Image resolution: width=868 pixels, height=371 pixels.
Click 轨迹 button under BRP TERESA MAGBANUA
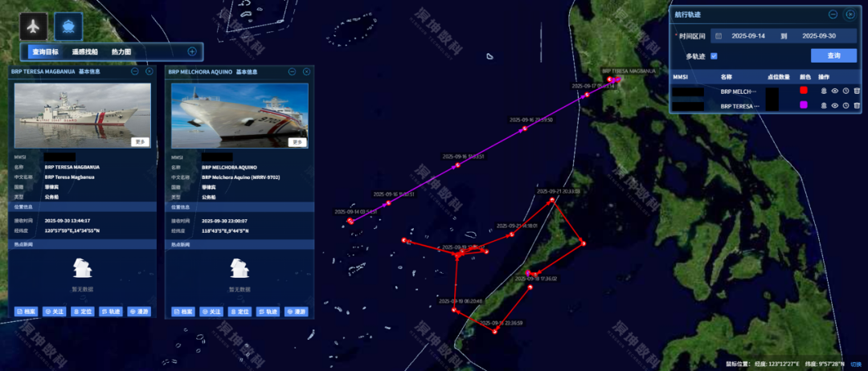tap(111, 312)
